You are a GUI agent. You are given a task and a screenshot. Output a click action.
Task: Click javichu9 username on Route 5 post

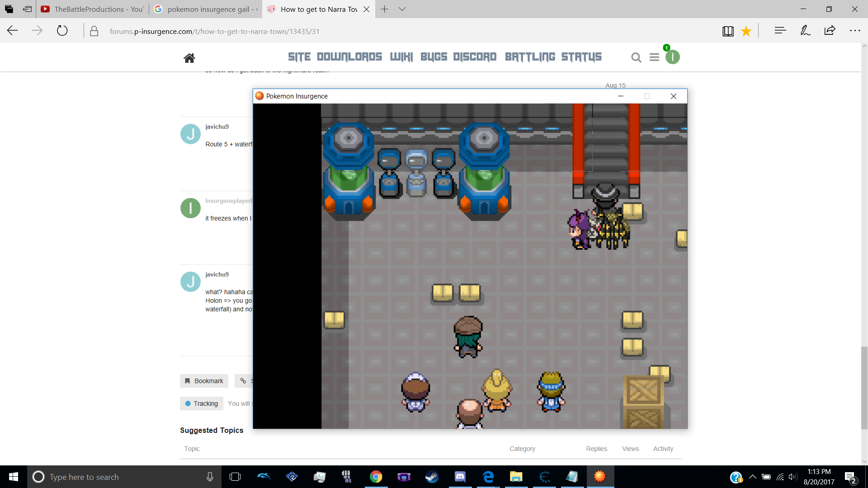(217, 127)
